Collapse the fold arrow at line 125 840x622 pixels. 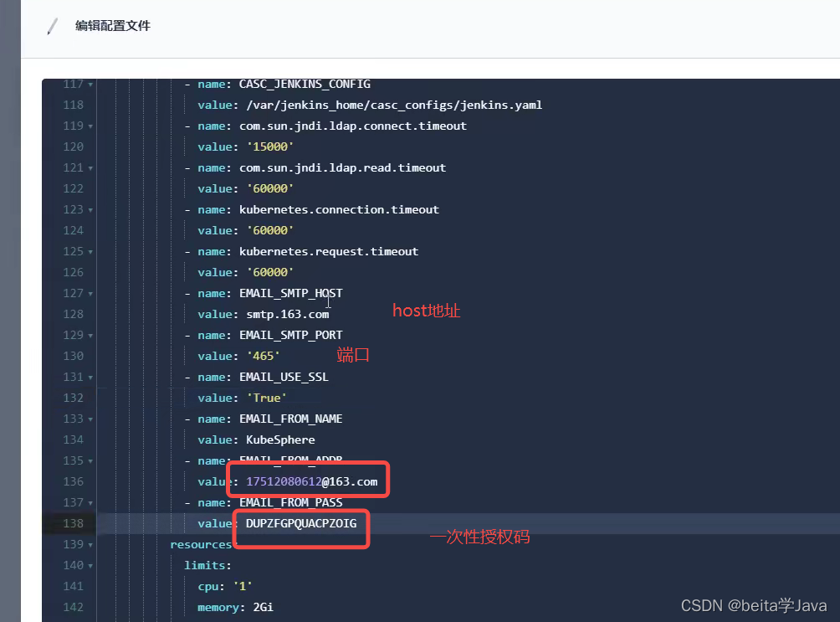90,252
